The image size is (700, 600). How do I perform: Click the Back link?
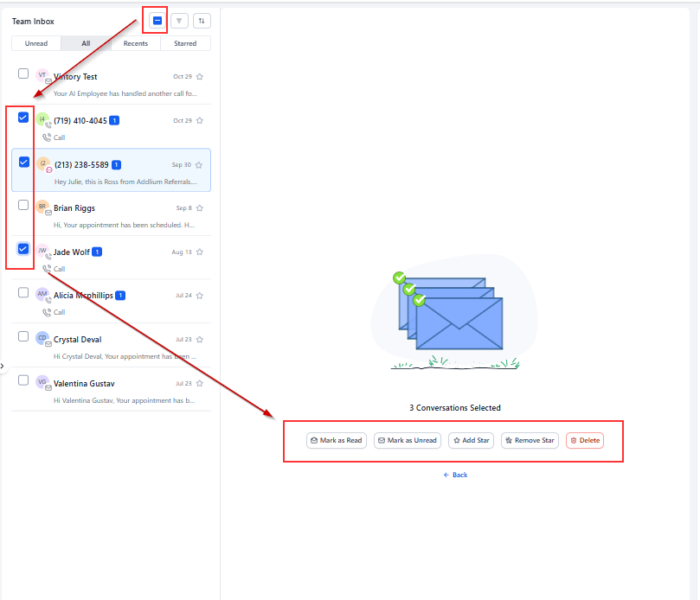[455, 475]
